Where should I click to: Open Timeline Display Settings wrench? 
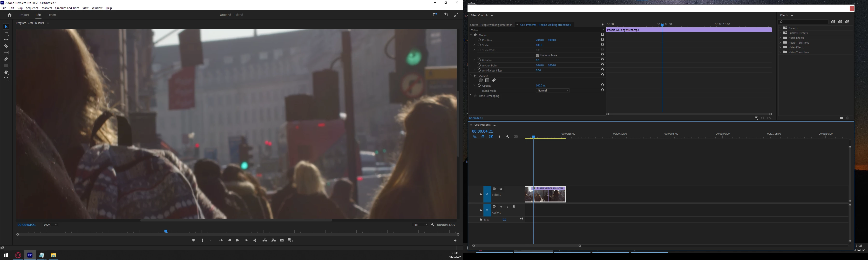(x=508, y=136)
